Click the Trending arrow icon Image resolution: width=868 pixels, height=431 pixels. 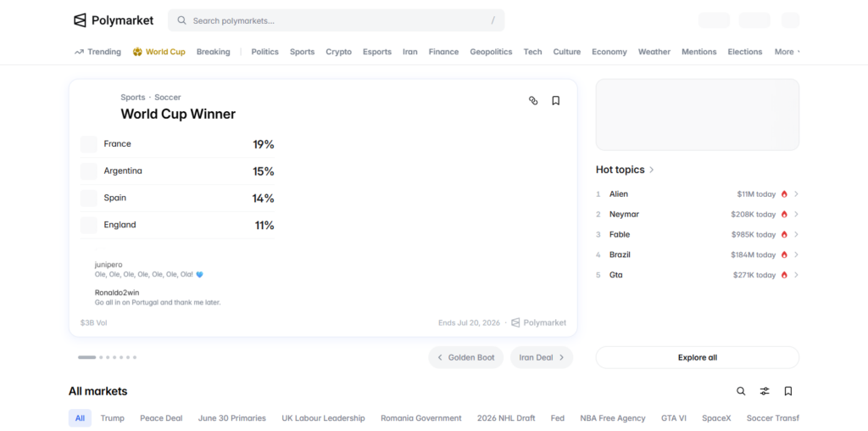click(79, 52)
